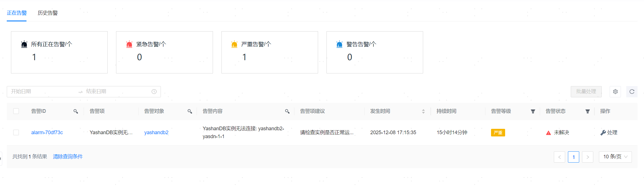
Task: Open the alarm-70df73c alarm link
Action: click(47, 132)
